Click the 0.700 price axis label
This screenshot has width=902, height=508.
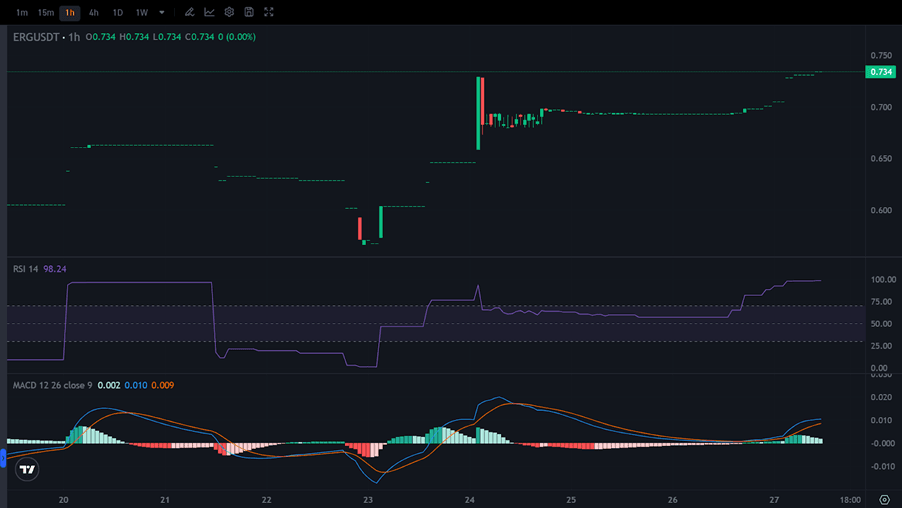click(881, 108)
